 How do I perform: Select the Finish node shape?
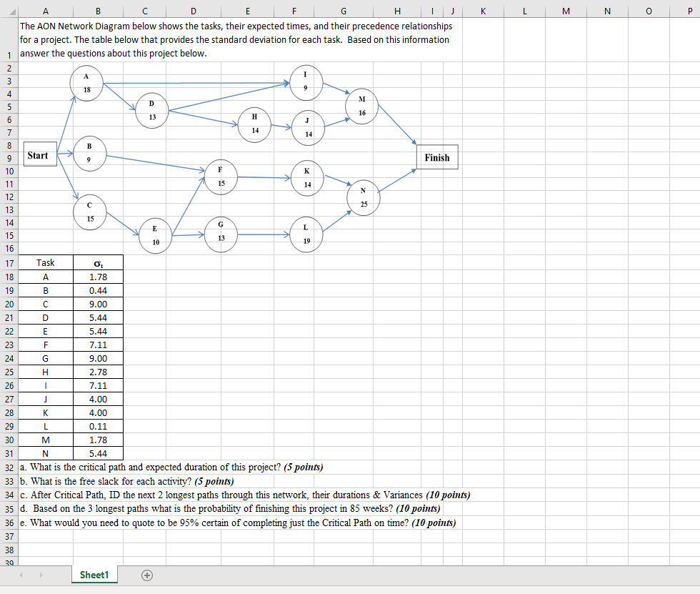[437, 157]
